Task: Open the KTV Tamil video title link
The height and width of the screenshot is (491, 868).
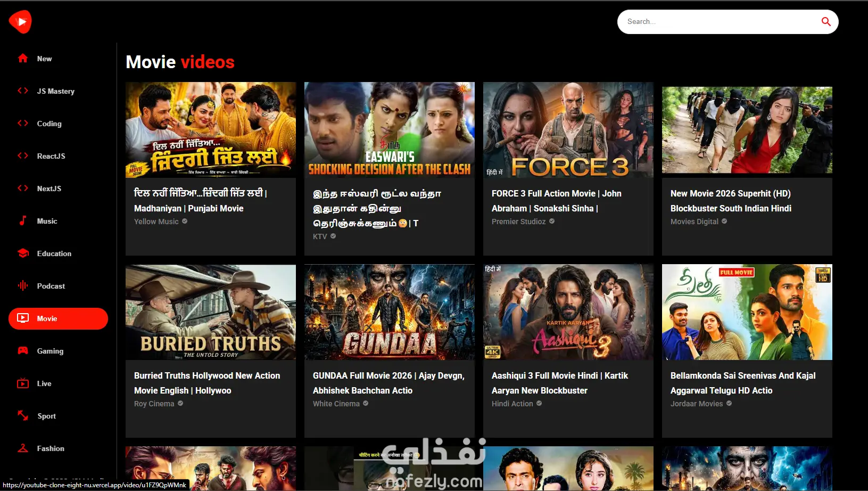Action: [x=377, y=208]
